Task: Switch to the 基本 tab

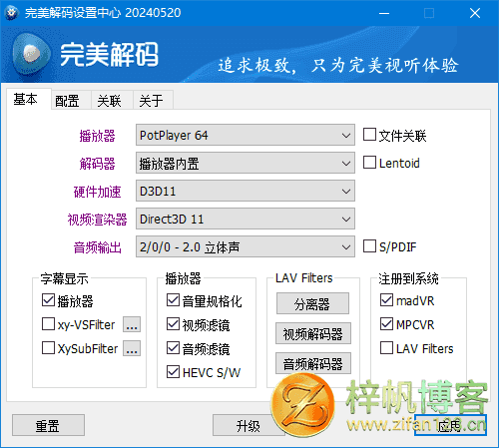Action: tap(29, 99)
